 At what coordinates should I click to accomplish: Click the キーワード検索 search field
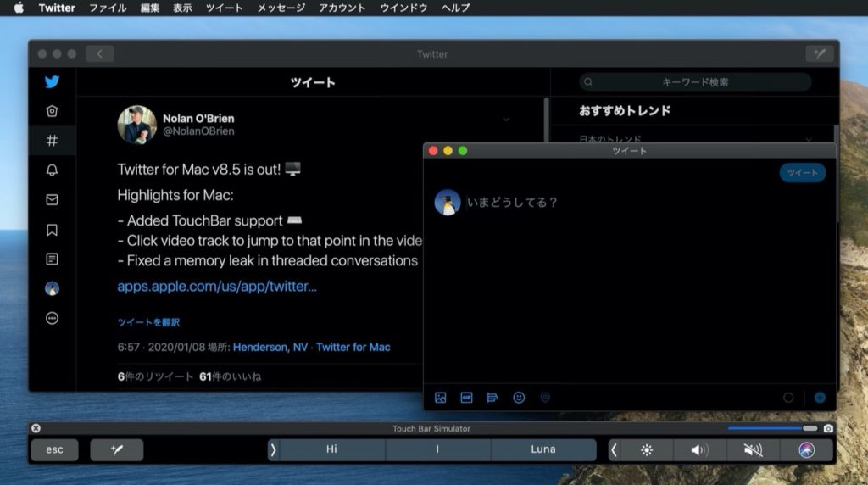pyautogui.click(x=695, y=82)
